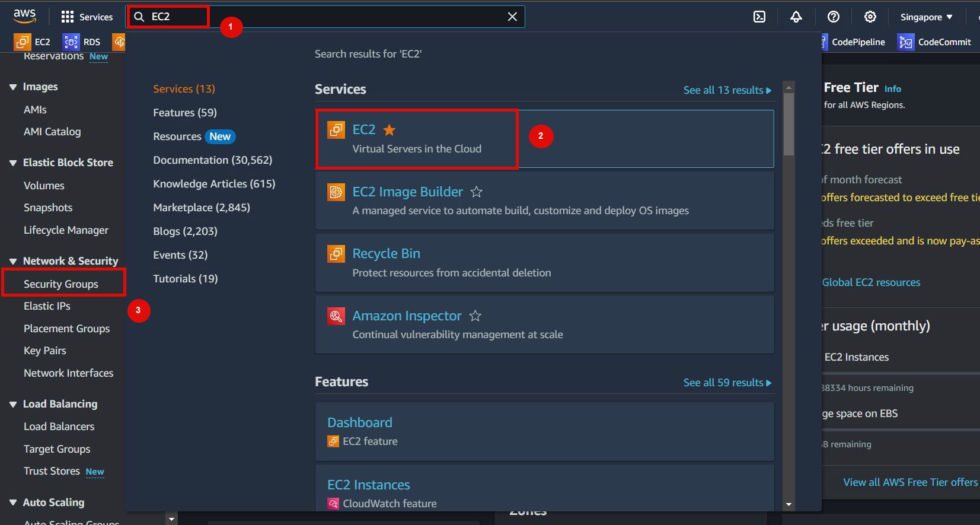Screen dimensions: 980x525
Task: Click the results scrollbar down arrow
Action: pyautogui.click(x=789, y=505)
